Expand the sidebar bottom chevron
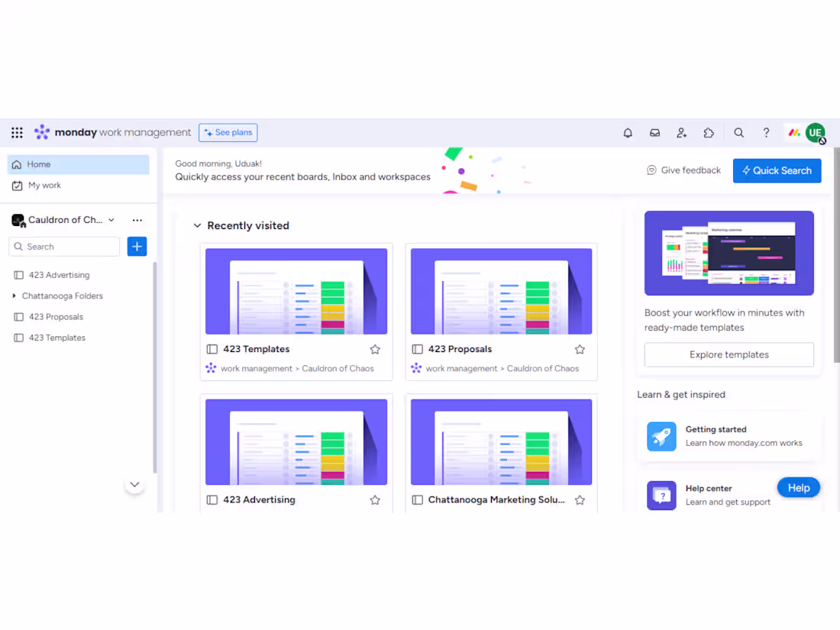 (134, 484)
